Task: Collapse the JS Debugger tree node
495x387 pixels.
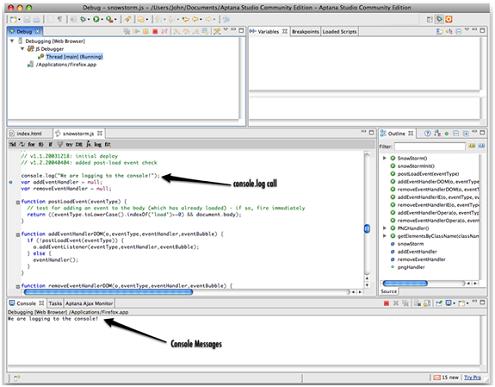Action: (x=22, y=49)
